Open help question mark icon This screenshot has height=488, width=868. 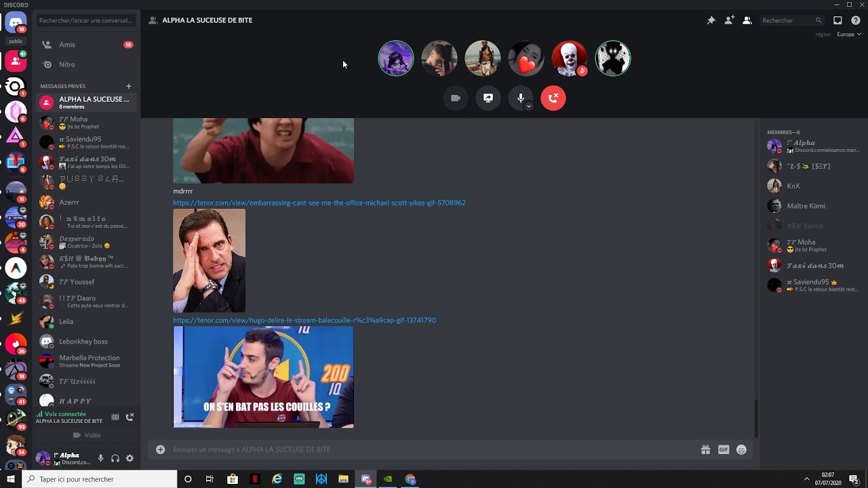(856, 20)
